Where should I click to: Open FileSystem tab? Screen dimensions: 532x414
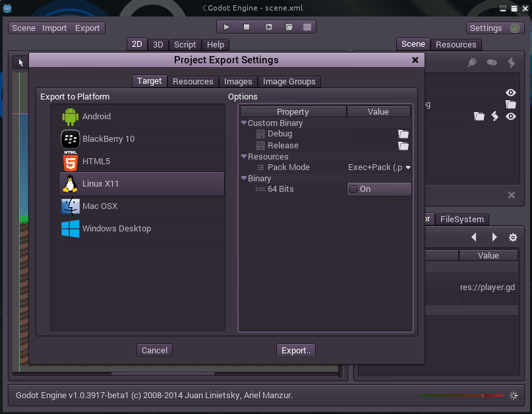coord(461,220)
